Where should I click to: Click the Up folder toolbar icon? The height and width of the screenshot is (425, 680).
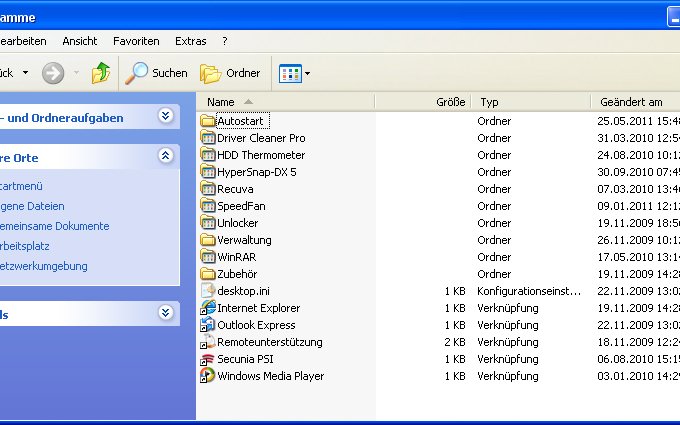pyautogui.click(x=100, y=73)
